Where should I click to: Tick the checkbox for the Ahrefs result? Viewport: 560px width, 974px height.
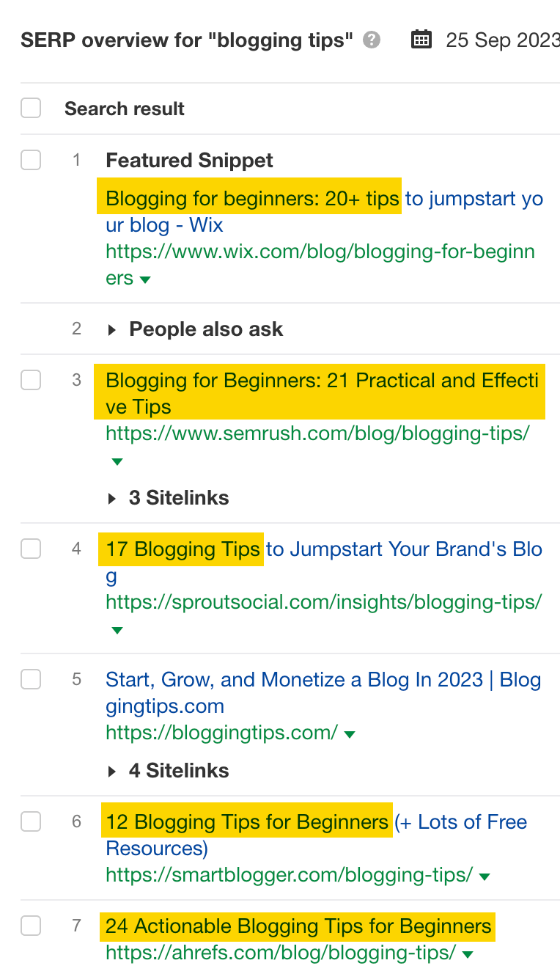point(31,926)
